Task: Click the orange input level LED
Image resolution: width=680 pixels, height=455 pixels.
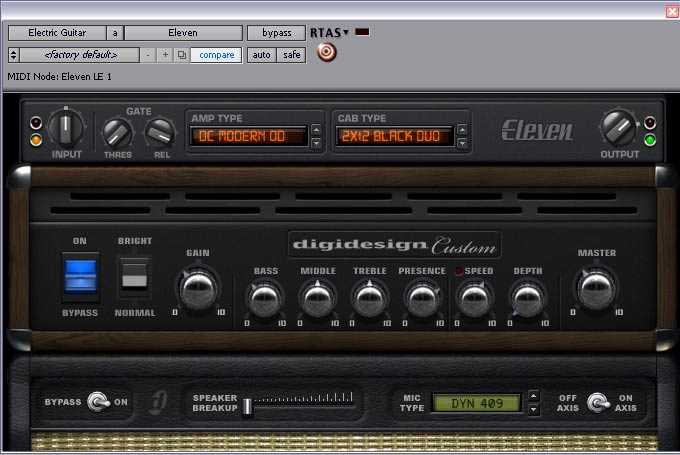Action: point(36,140)
